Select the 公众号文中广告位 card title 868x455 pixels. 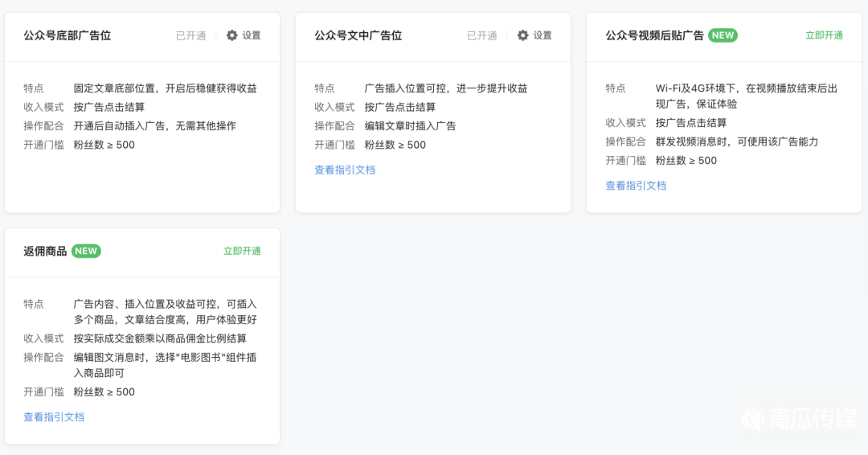(358, 35)
